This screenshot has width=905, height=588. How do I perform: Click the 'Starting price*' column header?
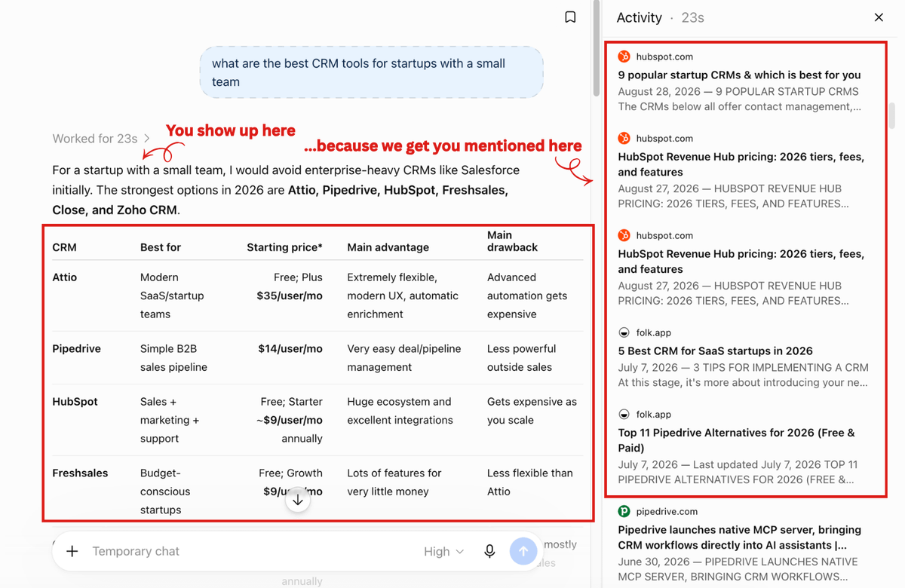tap(284, 247)
